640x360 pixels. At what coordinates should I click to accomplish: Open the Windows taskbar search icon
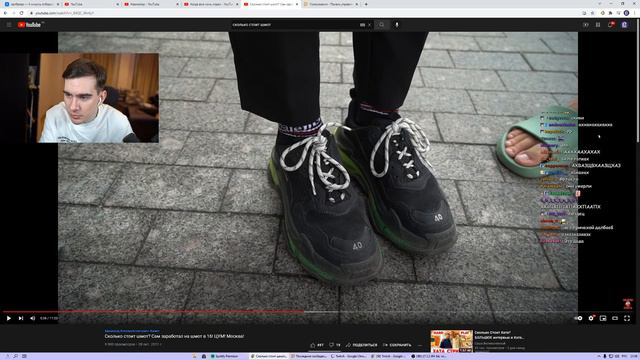16,356
